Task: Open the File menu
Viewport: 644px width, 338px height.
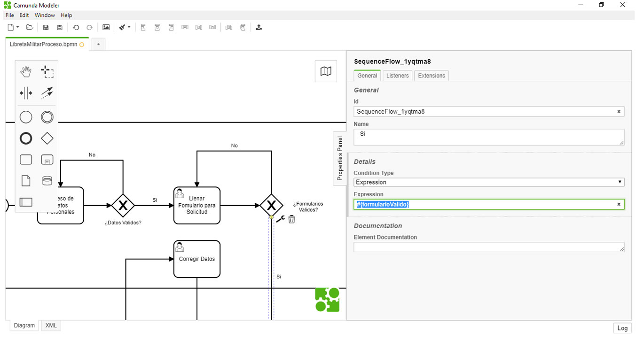Action: click(x=10, y=15)
